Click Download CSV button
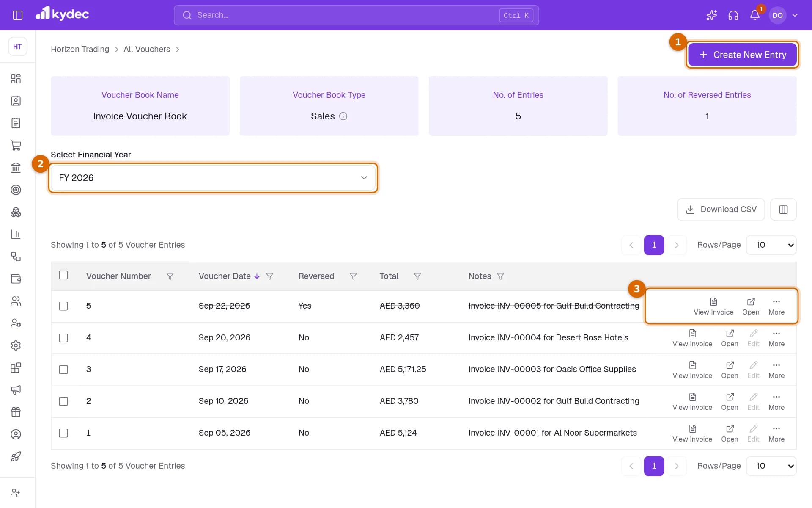Image resolution: width=812 pixels, height=508 pixels. click(x=721, y=210)
